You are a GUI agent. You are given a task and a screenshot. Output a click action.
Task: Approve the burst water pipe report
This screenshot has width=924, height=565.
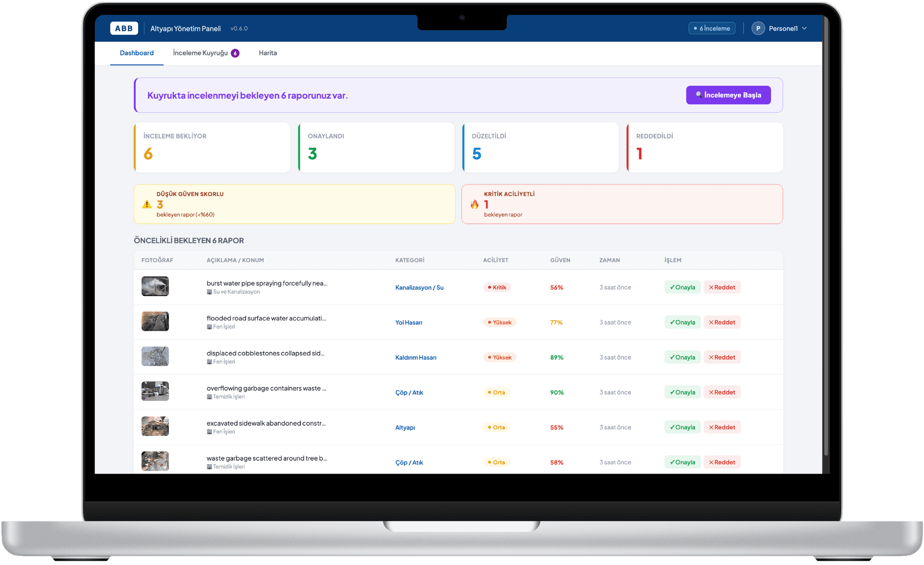coord(682,287)
